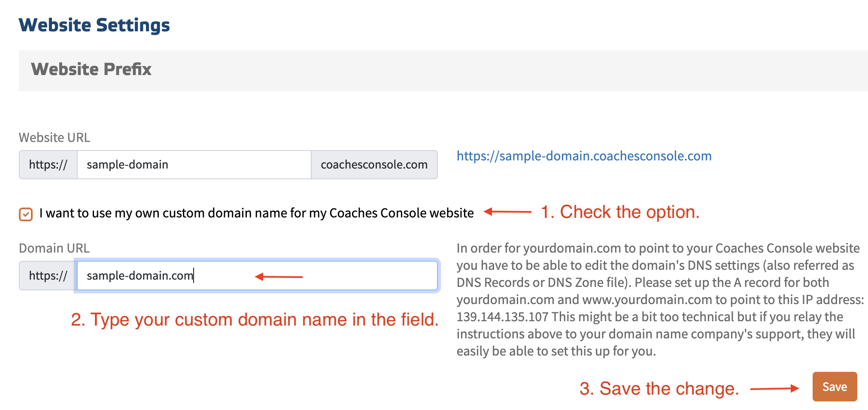Click the https:// prefix beside Domain URL field

coord(48,276)
